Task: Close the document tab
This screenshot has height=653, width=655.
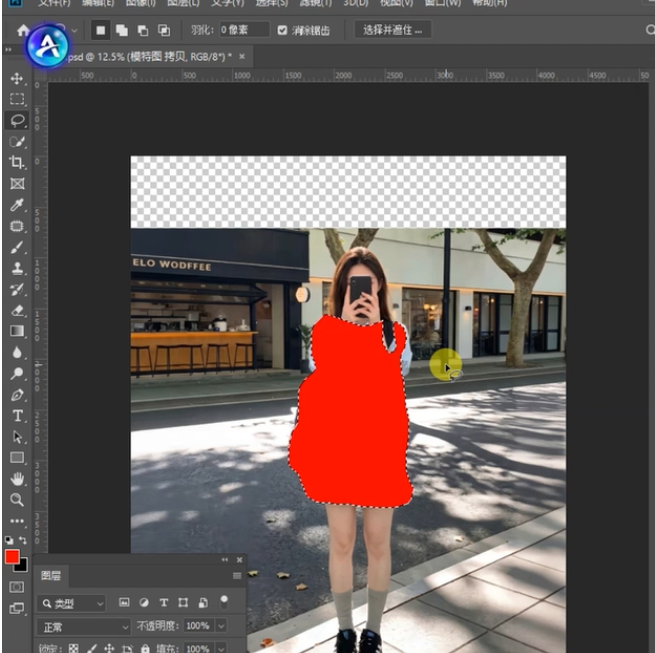Action: pos(242,56)
